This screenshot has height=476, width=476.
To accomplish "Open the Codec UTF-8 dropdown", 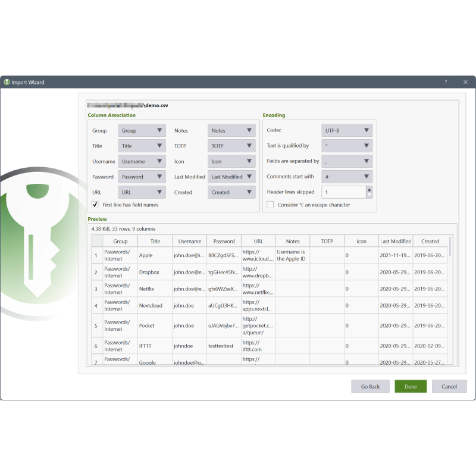I will point(347,130).
